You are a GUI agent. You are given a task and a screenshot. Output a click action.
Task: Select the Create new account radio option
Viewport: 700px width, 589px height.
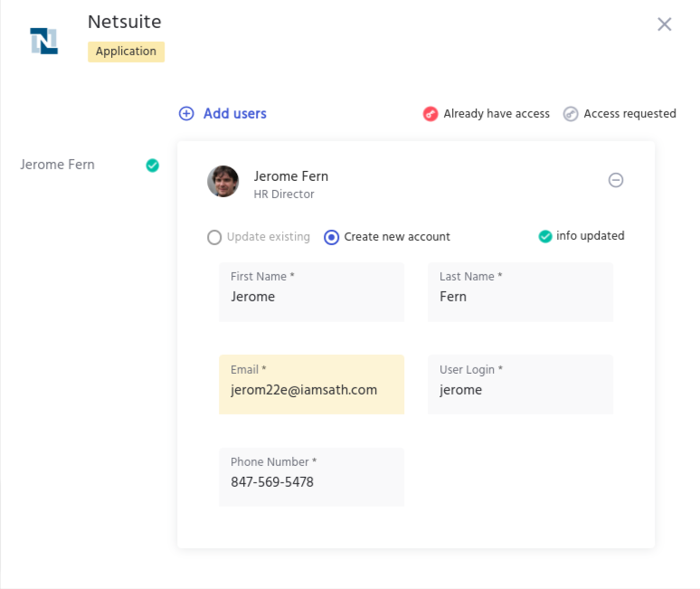(x=332, y=237)
